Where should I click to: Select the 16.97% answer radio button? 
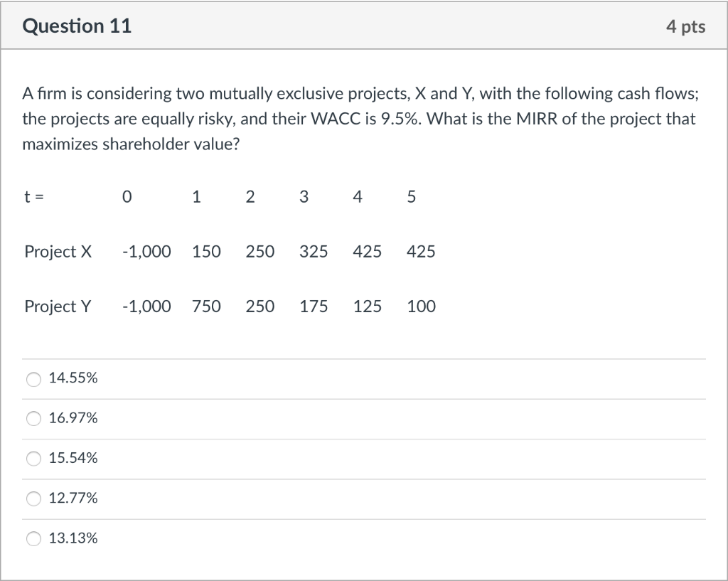tap(33, 418)
